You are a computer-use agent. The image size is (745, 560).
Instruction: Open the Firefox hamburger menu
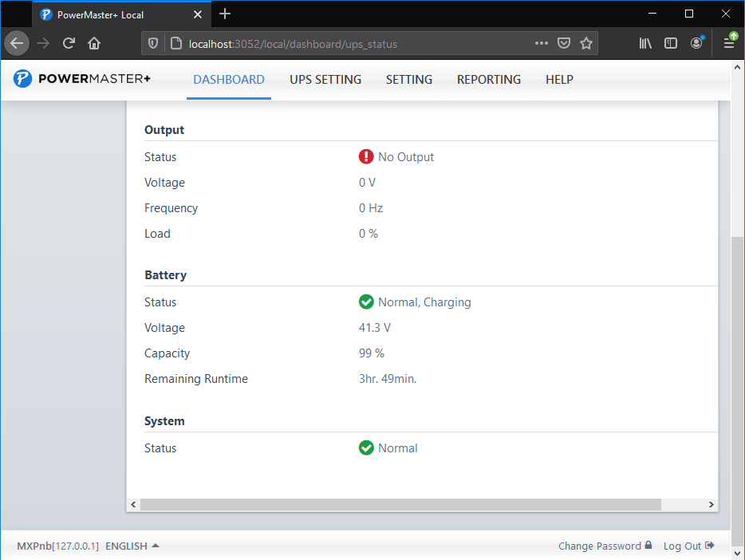(729, 44)
